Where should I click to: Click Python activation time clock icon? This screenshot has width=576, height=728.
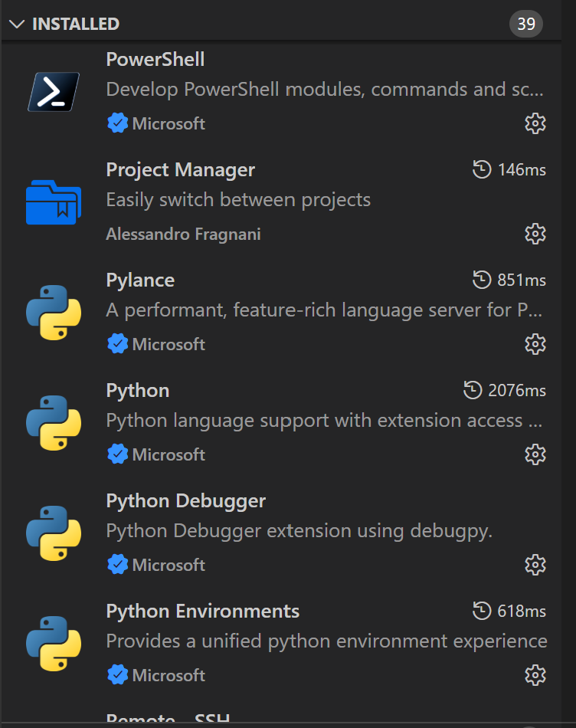[x=473, y=390]
